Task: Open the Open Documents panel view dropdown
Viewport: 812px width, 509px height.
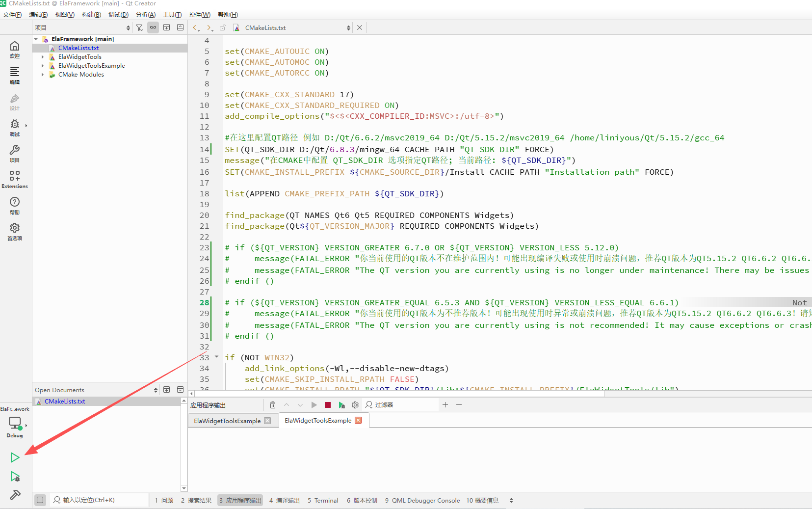Action: pos(96,390)
